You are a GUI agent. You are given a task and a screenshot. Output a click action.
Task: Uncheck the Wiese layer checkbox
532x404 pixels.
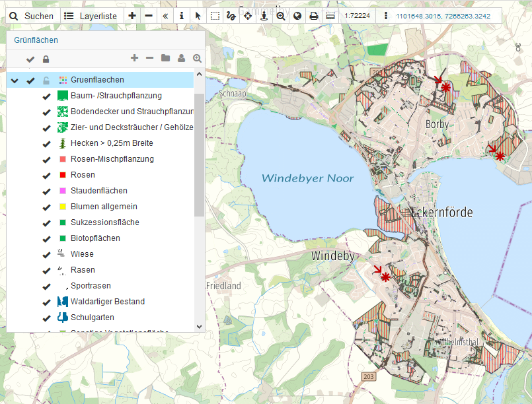point(46,254)
